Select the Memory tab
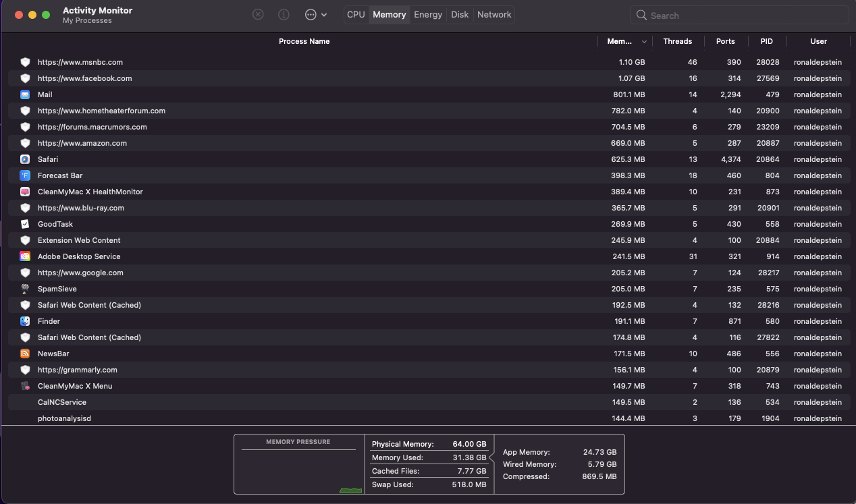Viewport: 856px width, 504px height. [x=390, y=14]
